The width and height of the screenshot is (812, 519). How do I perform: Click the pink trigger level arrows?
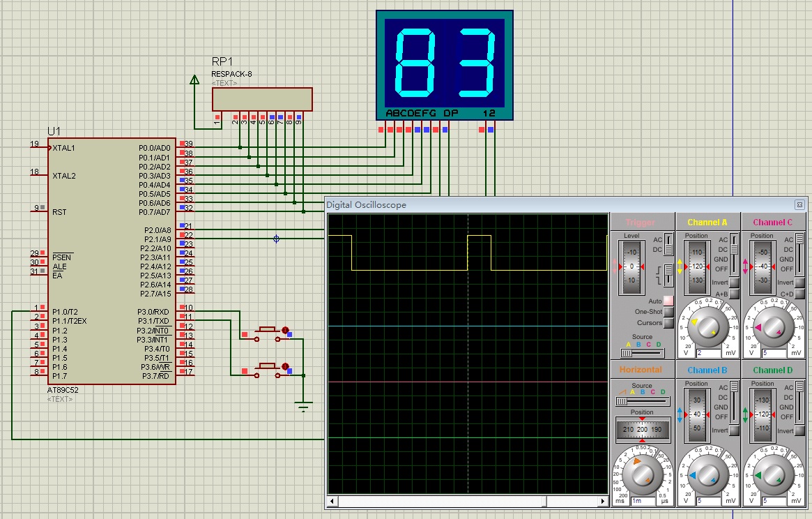[615, 266]
